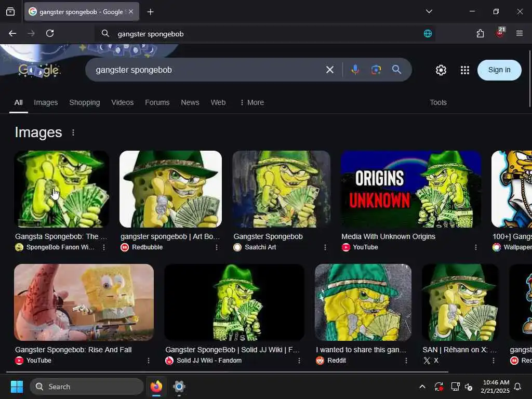Click the muted volume tray icon
532x399 pixels.
click(x=469, y=387)
